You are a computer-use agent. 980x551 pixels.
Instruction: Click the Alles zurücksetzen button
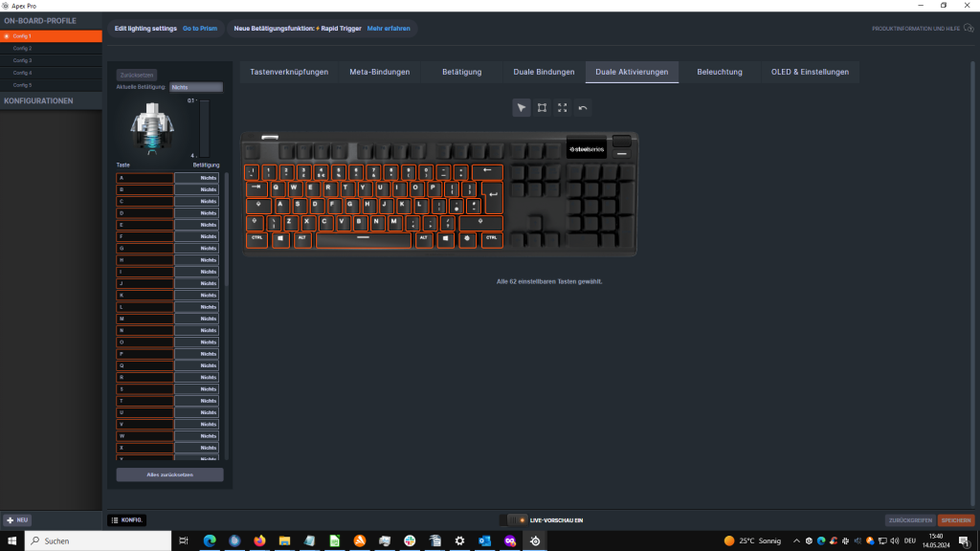[170, 474]
